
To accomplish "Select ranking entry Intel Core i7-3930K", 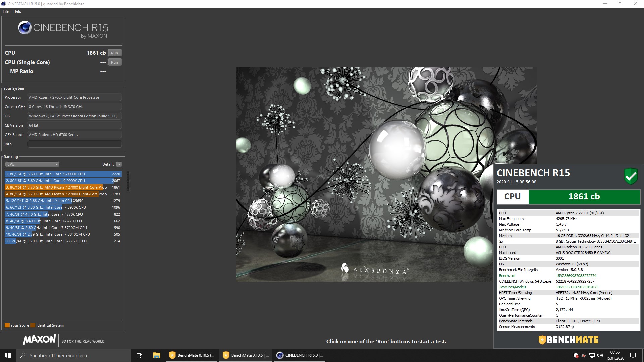I will [x=63, y=207].
